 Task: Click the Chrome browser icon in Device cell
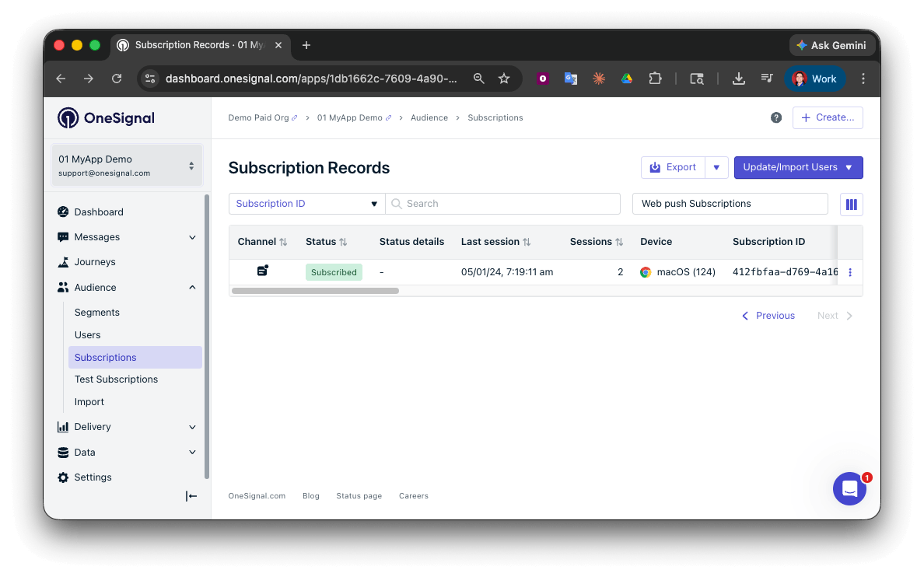coord(646,272)
